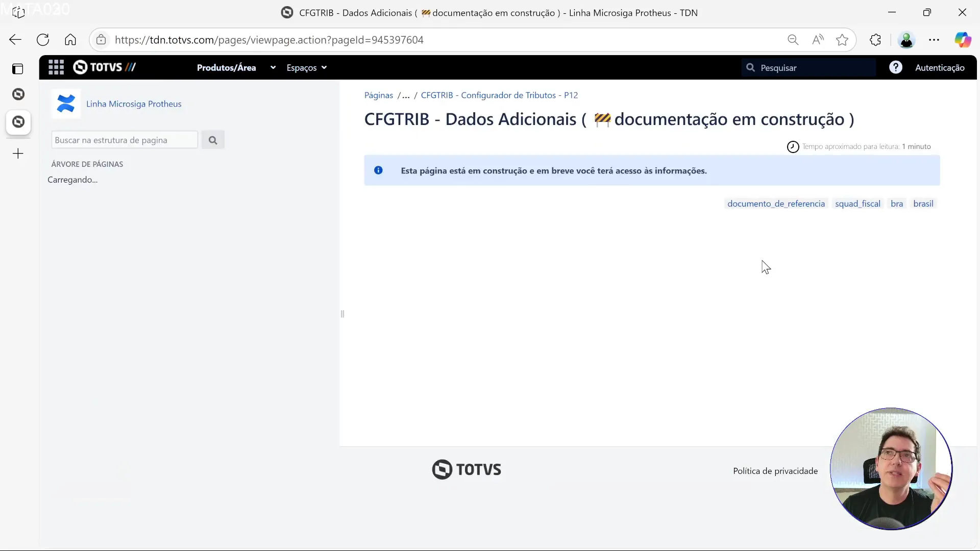Open the documento_de_referencia tag link
The height and width of the screenshot is (551, 980).
click(776, 203)
